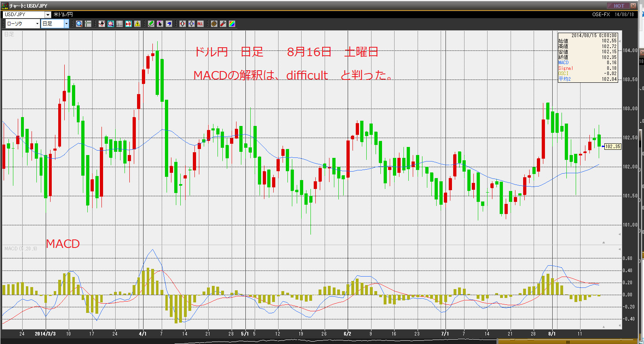Click the 4/1 date axis label
644x344 pixels.
tap(143, 334)
